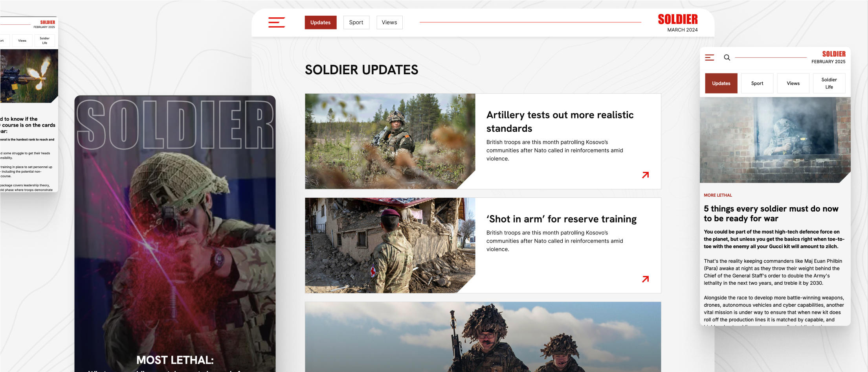This screenshot has height=372, width=868.
Task: Click the Artillery article summary text
Action: pos(554,151)
